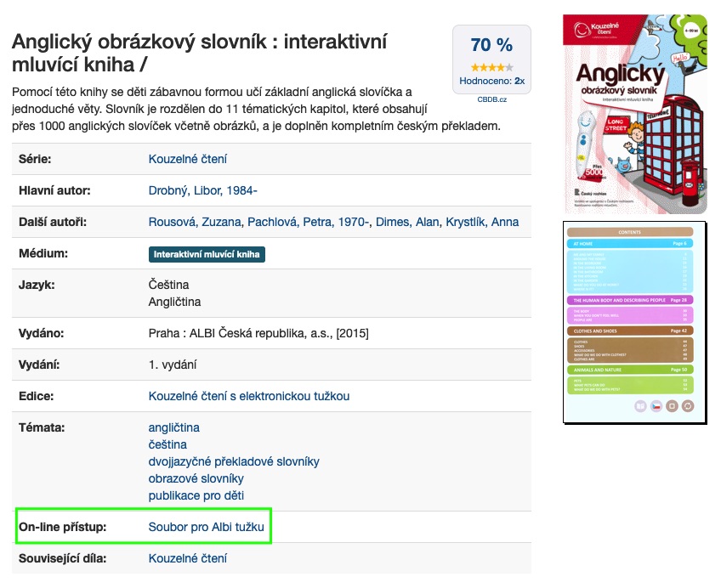
Task: Click the Témata: label
Action: 42,427
